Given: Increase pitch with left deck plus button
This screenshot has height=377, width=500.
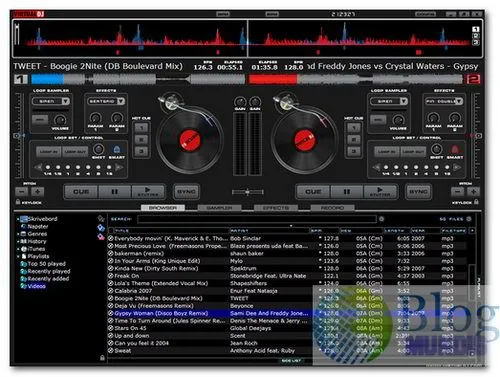Looking at the screenshot, I should [x=37, y=192].
